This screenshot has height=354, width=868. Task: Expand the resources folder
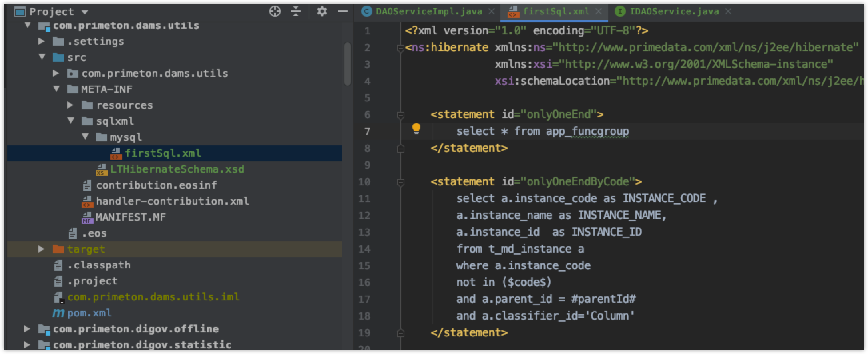pyautogui.click(x=70, y=105)
